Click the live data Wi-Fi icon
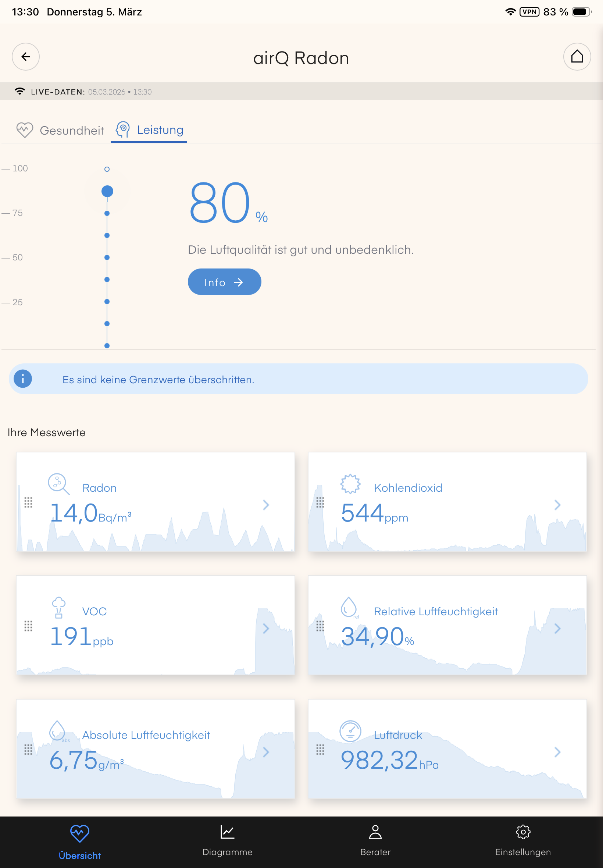This screenshot has width=603, height=868. coord(19,92)
